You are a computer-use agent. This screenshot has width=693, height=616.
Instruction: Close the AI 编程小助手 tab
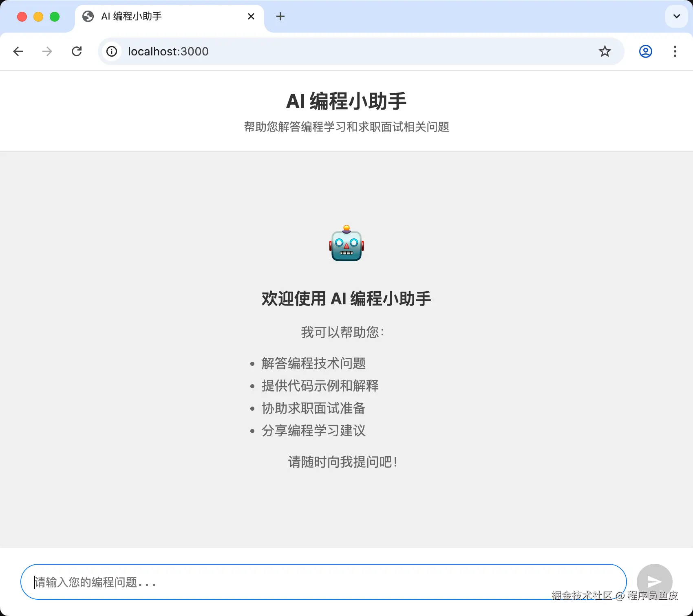coord(251,16)
